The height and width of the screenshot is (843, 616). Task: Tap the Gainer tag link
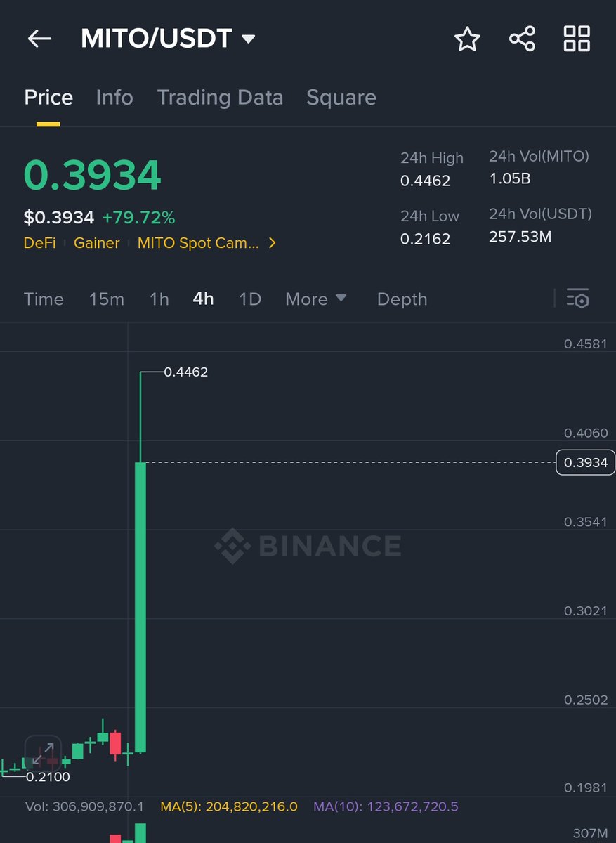click(x=96, y=243)
